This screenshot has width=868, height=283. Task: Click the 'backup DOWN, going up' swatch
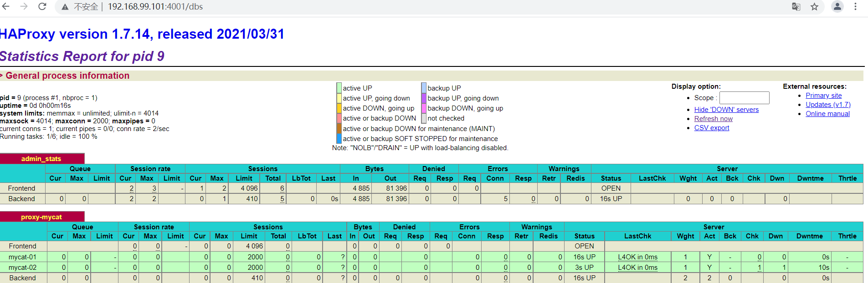tap(424, 108)
